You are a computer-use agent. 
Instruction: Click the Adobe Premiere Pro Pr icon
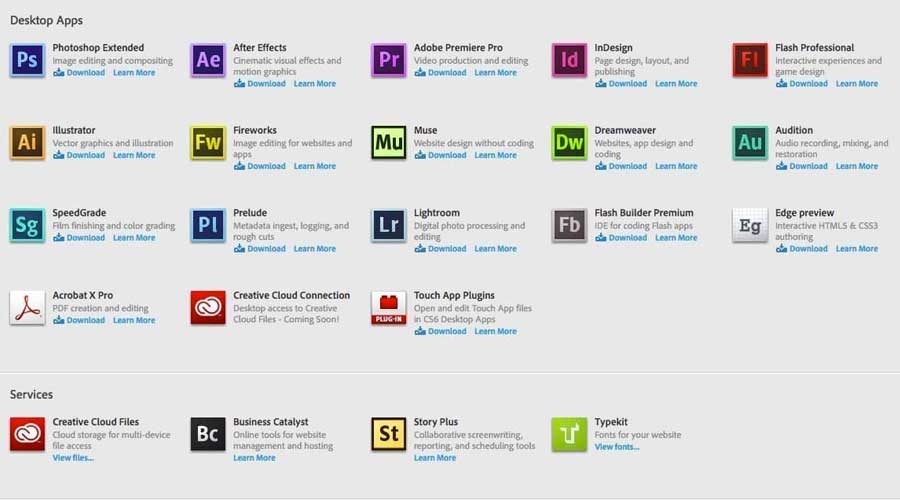click(x=389, y=60)
